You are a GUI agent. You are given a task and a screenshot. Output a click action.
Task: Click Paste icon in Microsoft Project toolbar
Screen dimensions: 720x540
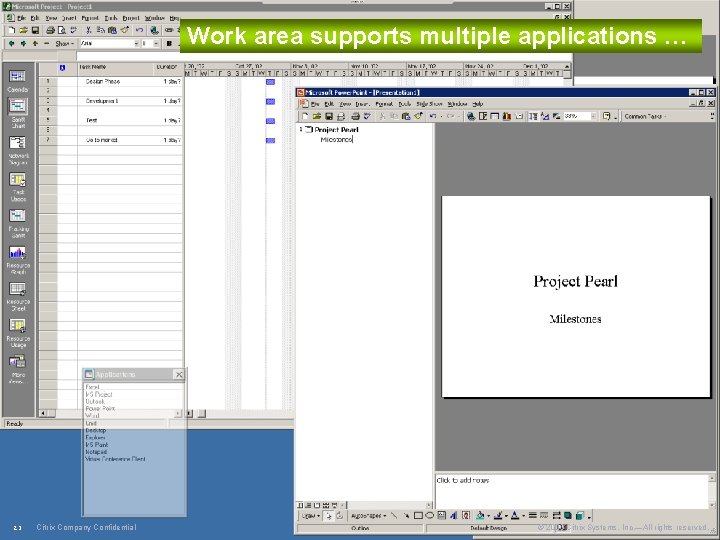click(x=112, y=30)
